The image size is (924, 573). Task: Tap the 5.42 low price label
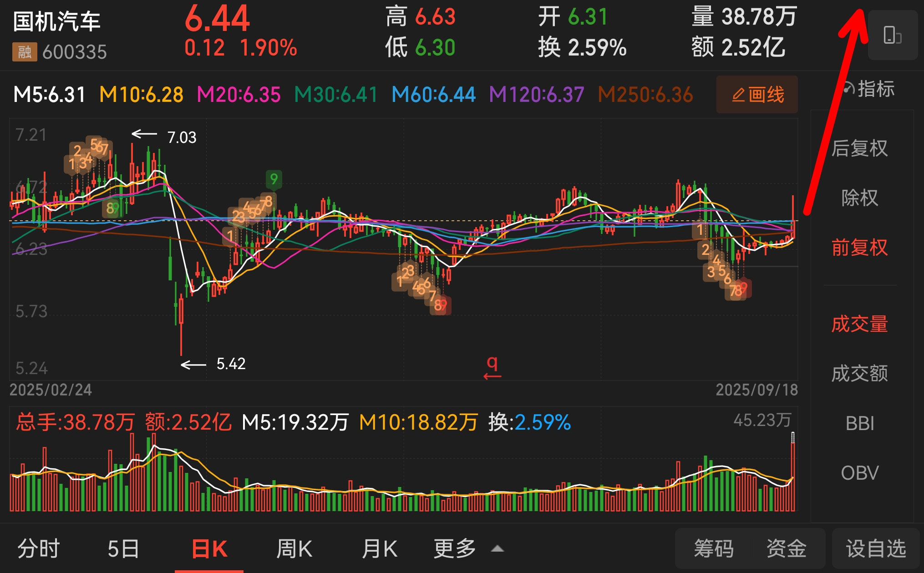tap(231, 364)
